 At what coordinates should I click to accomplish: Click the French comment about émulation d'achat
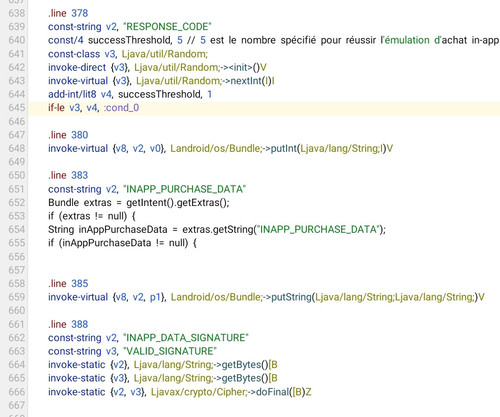[343, 40]
